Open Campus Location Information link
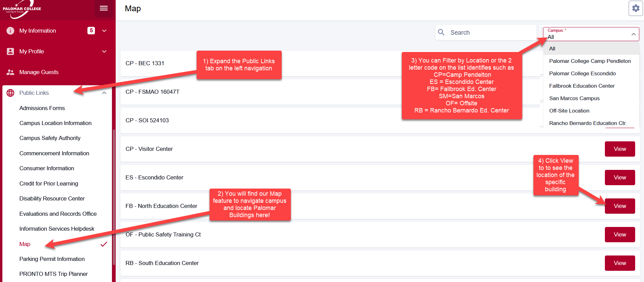This screenshot has width=644, height=282. tap(55, 123)
